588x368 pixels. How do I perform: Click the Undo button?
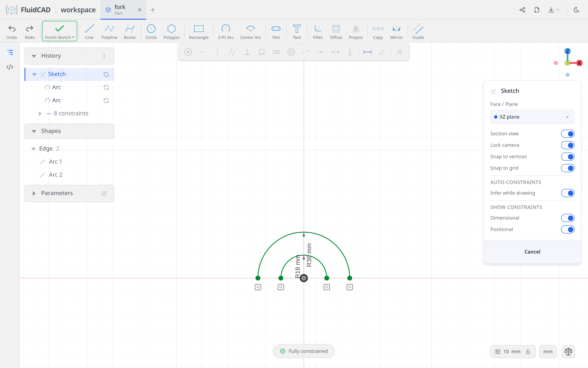point(12,32)
